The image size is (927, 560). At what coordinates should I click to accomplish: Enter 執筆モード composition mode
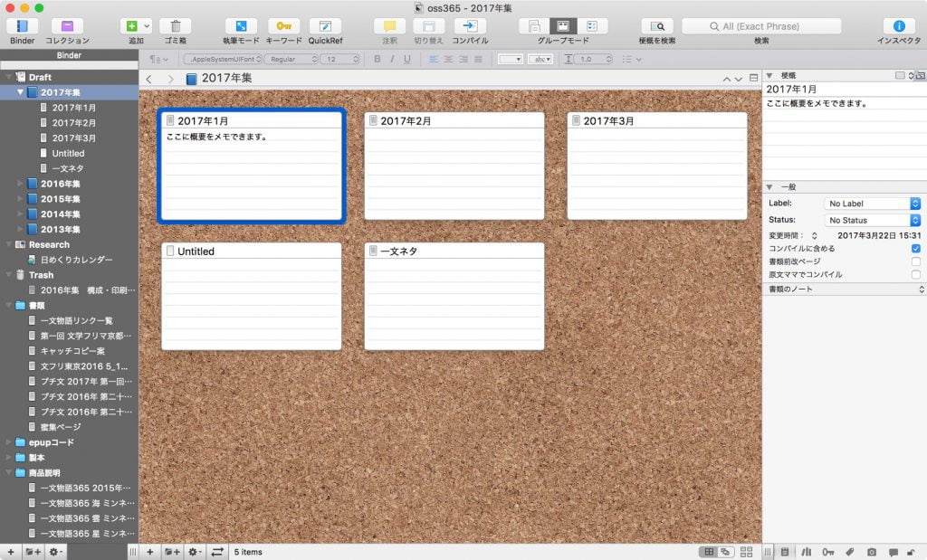pos(241,26)
